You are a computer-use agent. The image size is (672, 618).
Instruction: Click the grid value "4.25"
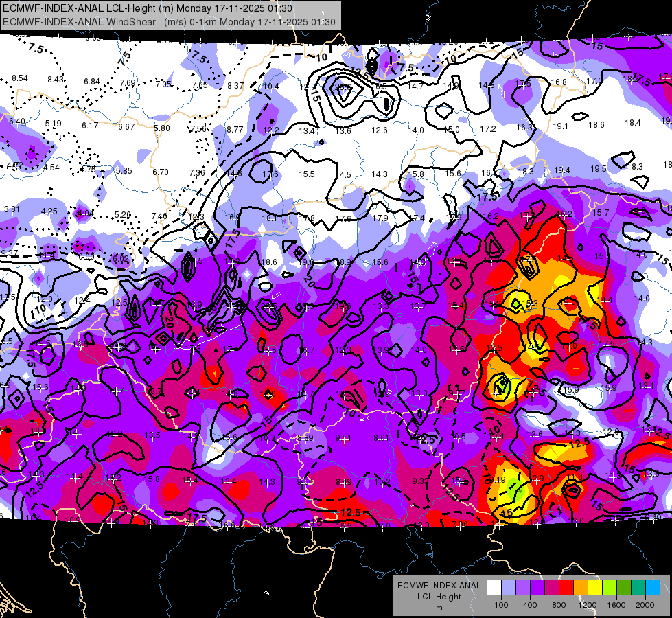49,211
